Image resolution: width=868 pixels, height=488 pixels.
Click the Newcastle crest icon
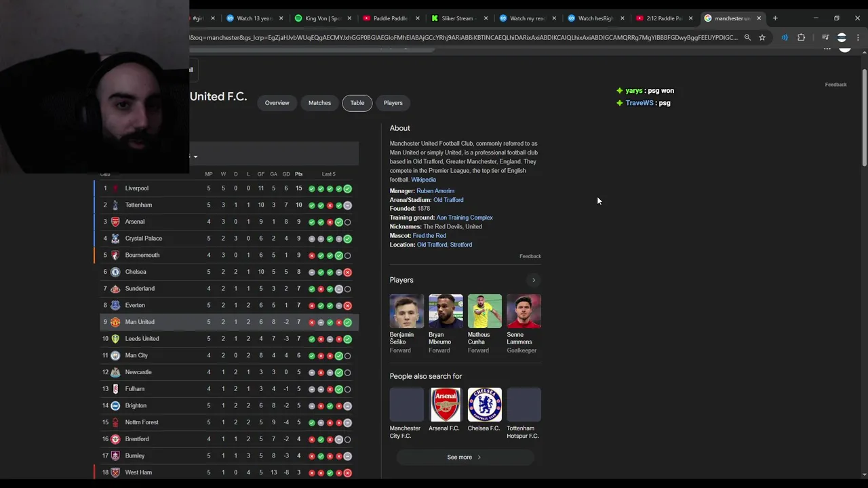coord(115,372)
